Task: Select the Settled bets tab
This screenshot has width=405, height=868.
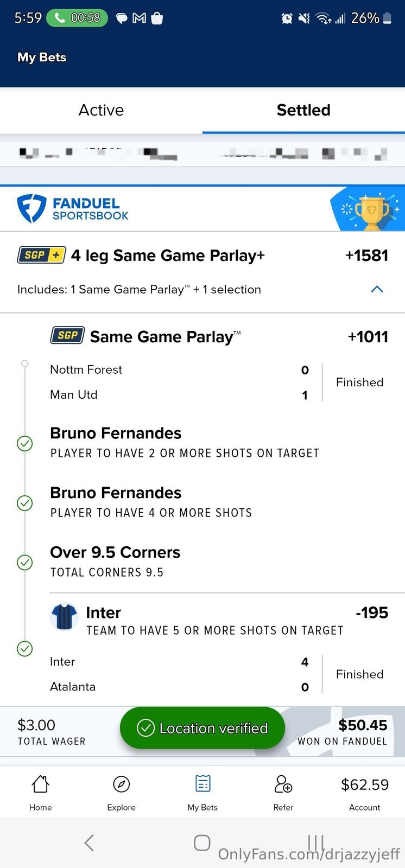Action: click(303, 110)
